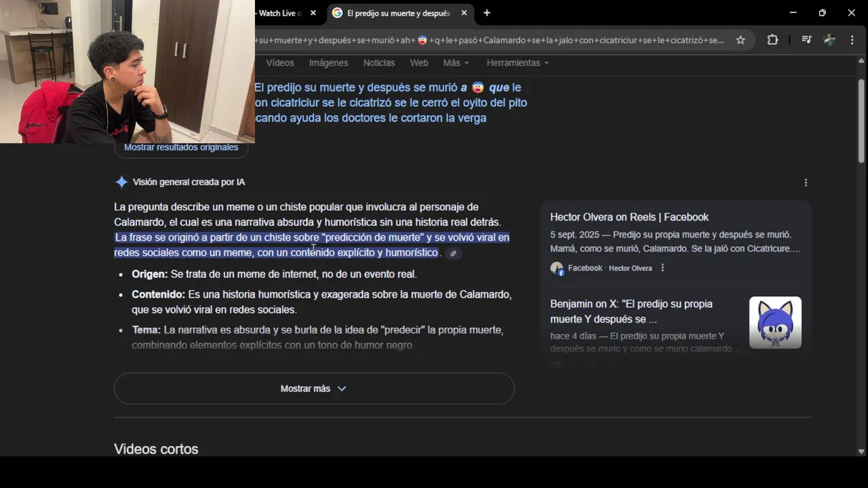Click the Visión general creada por IA label
Image resolution: width=868 pixels, height=488 pixels.
pyautogui.click(x=189, y=182)
